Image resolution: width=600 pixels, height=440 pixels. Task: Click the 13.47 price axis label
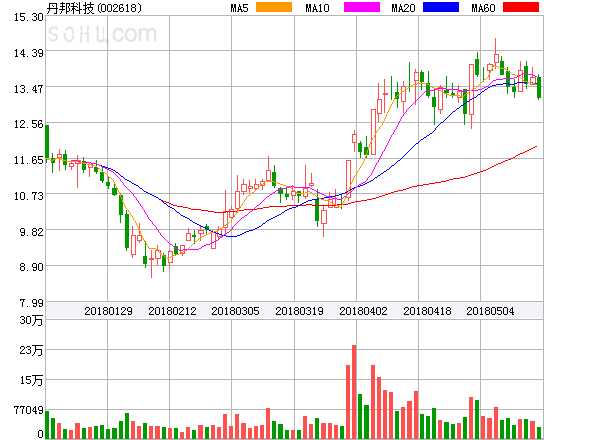click(x=29, y=89)
